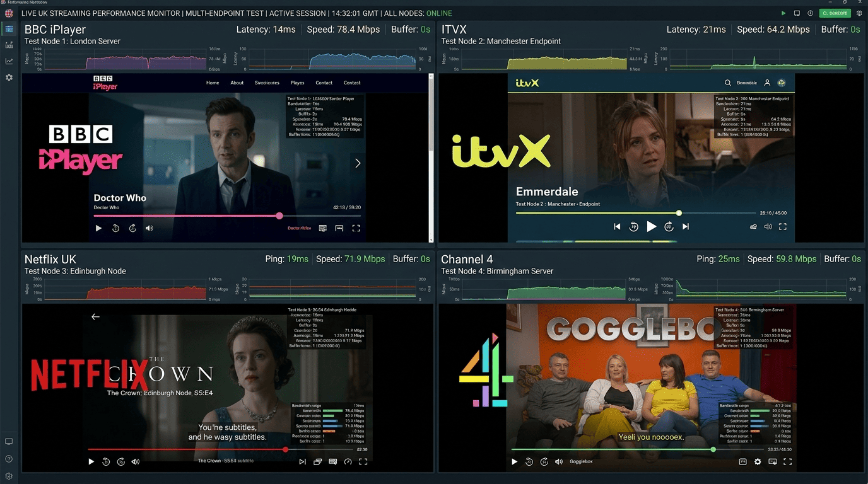Open the bottom sidebar preferences gear
Image resolution: width=868 pixels, height=484 pixels.
(9, 476)
